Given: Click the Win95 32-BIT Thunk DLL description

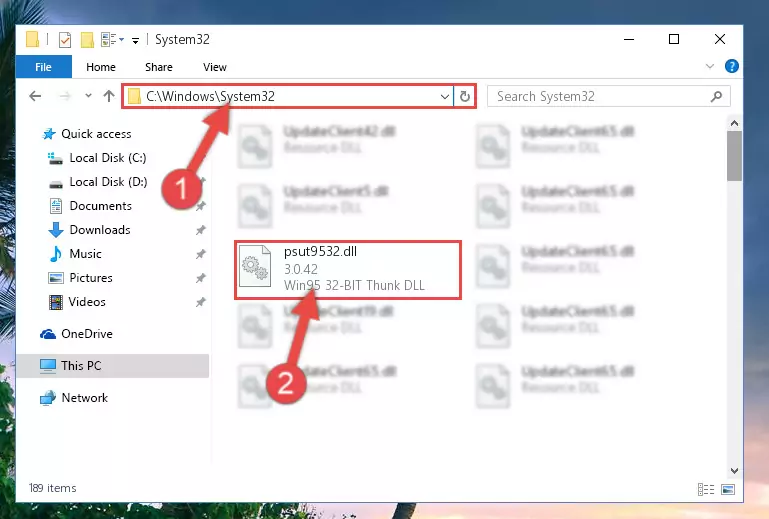Looking at the screenshot, I should (354, 285).
